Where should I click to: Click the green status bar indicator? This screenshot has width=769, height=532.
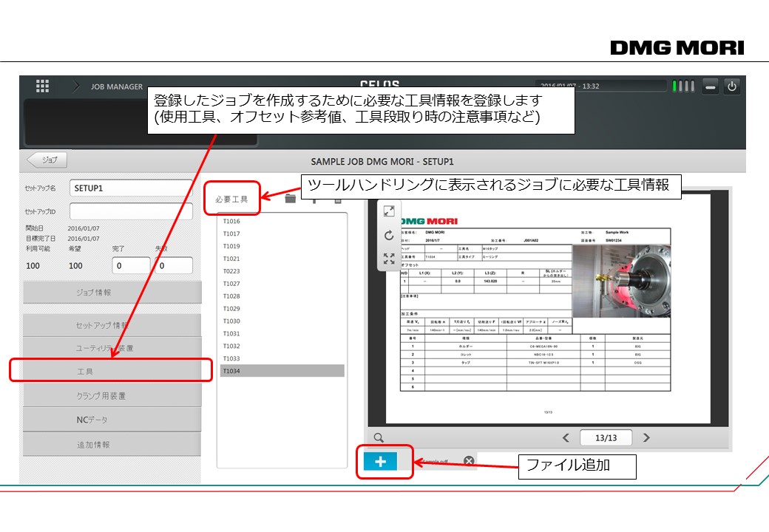click(674, 86)
